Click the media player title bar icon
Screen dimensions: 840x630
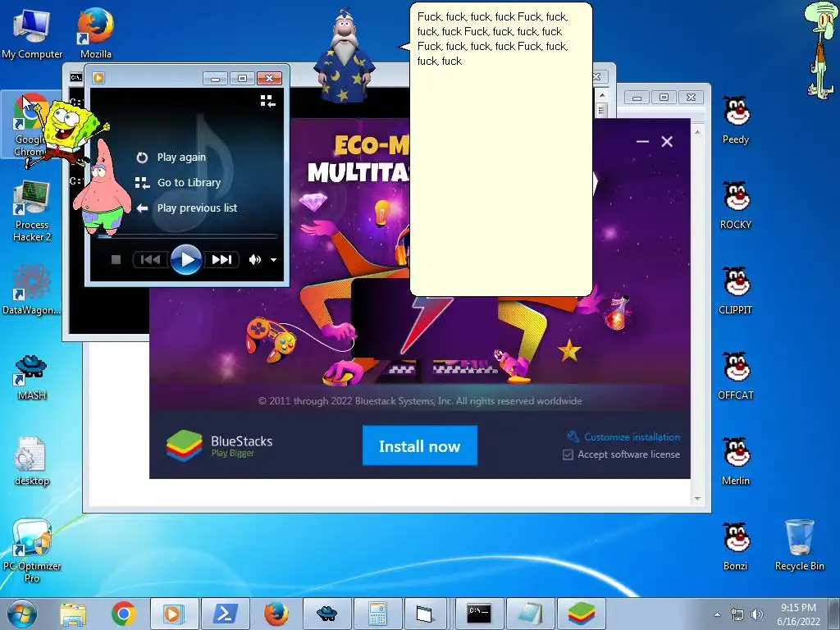coord(98,78)
